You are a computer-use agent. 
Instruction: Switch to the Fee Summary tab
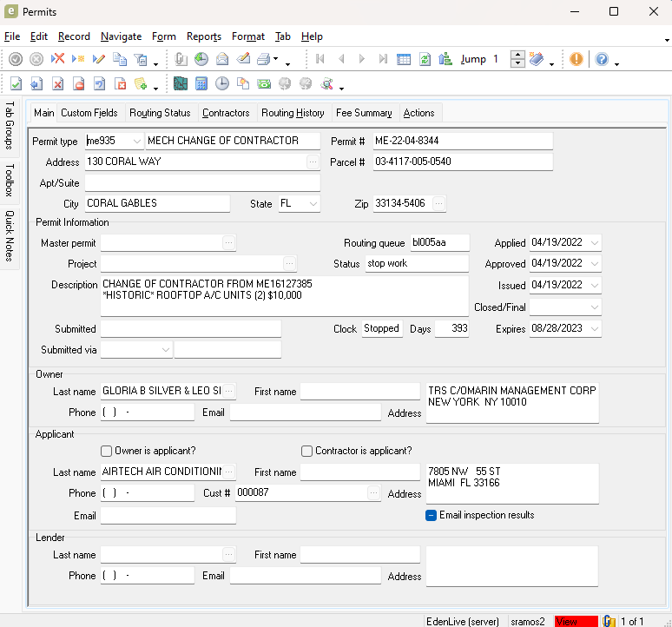364,113
